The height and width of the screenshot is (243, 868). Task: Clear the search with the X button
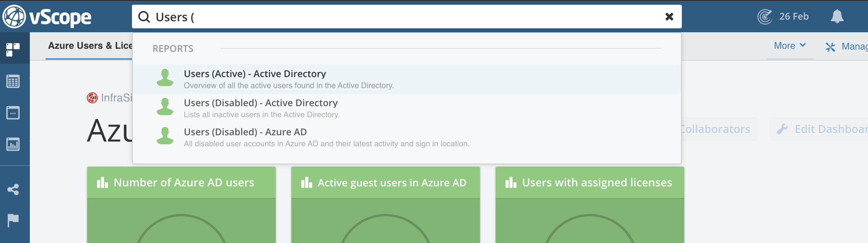click(669, 17)
